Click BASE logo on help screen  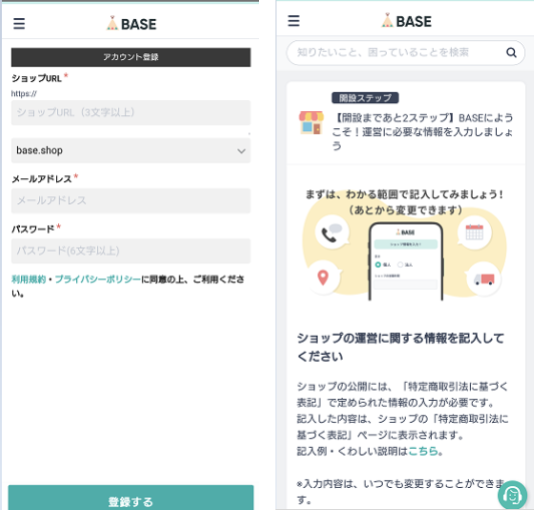(x=406, y=21)
